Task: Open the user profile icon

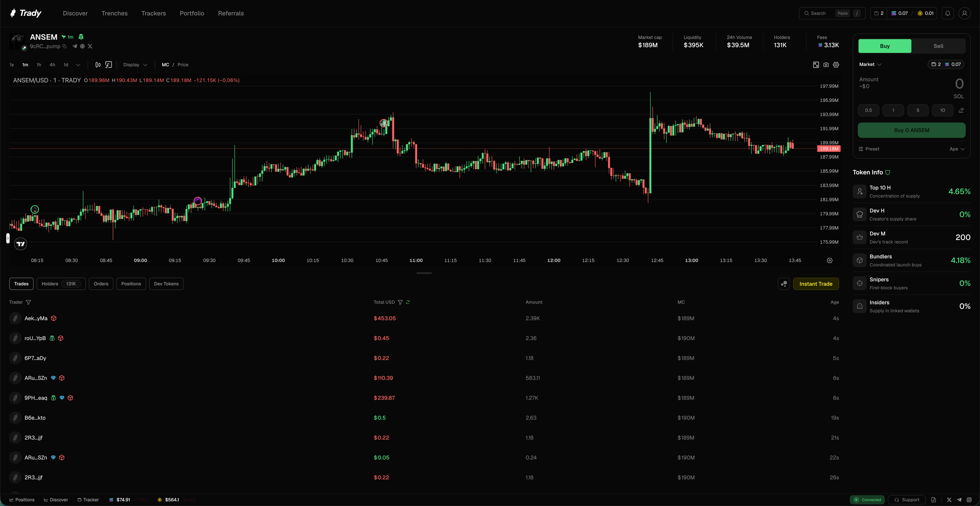Action: pos(965,13)
